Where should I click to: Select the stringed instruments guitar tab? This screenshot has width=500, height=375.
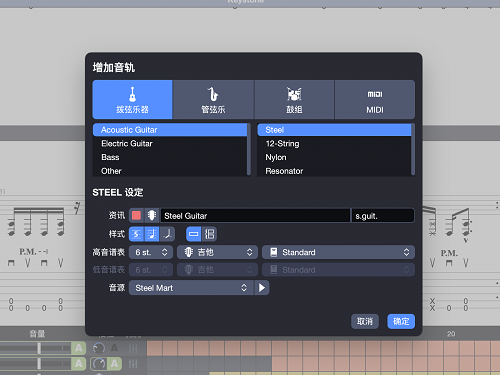coord(132,99)
